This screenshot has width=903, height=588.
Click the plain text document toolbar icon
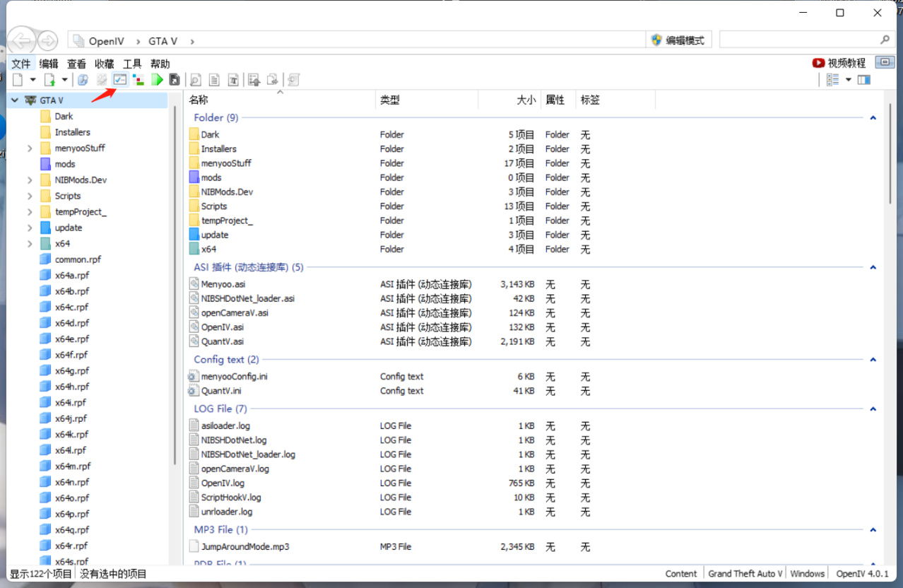214,80
